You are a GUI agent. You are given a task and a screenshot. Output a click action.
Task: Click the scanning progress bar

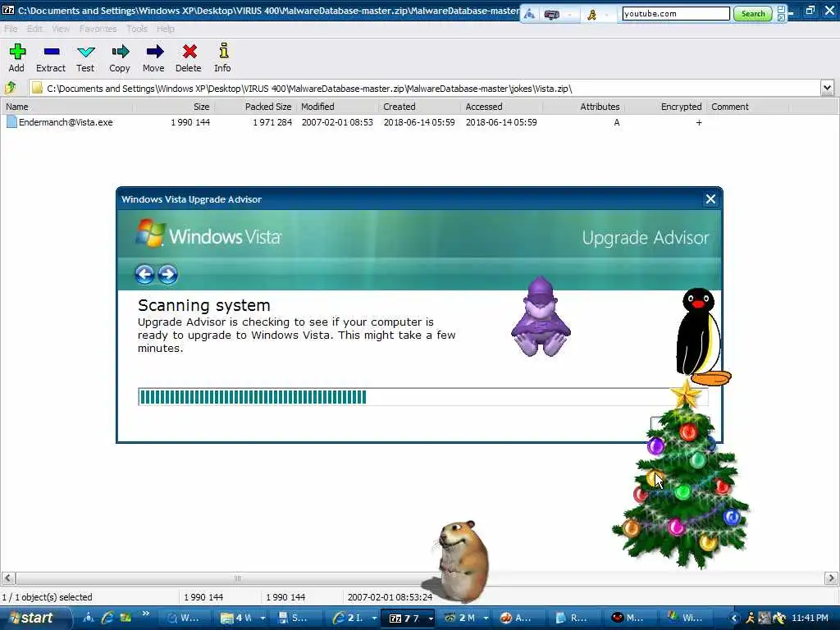(423, 397)
